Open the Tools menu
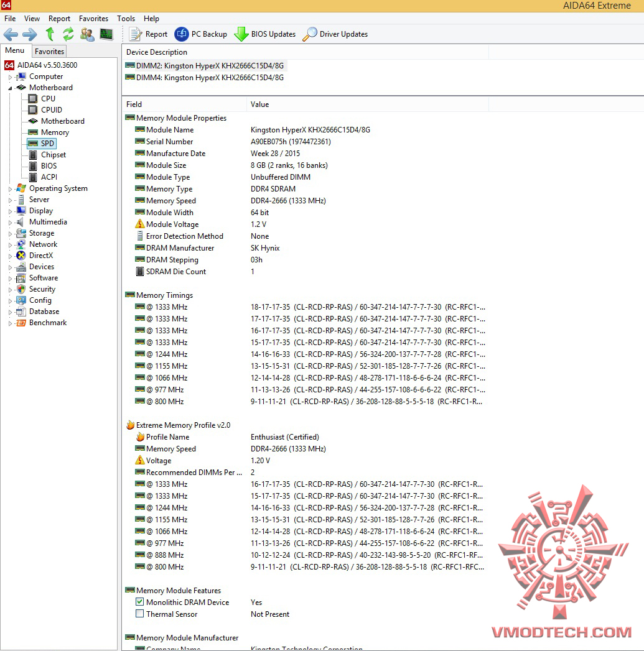The width and height of the screenshot is (644, 651). coord(126,19)
